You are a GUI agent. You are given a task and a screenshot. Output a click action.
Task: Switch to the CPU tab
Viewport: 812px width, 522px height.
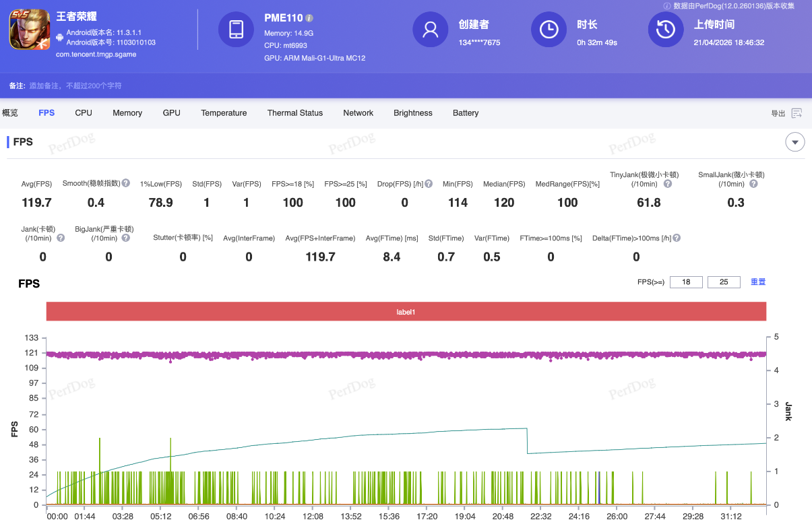point(84,113)
